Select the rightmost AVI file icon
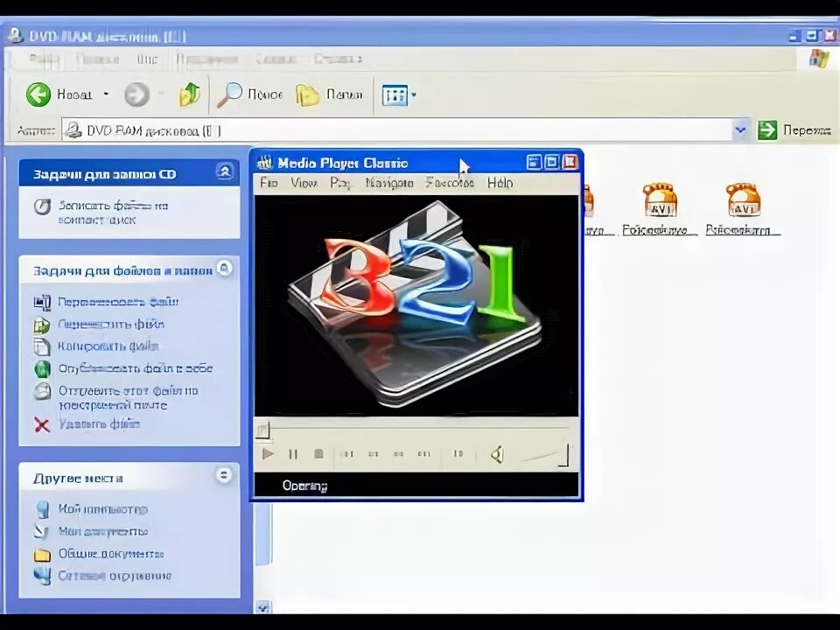The height and width of the screenshot is (630, 840). (x=743, y=200)
